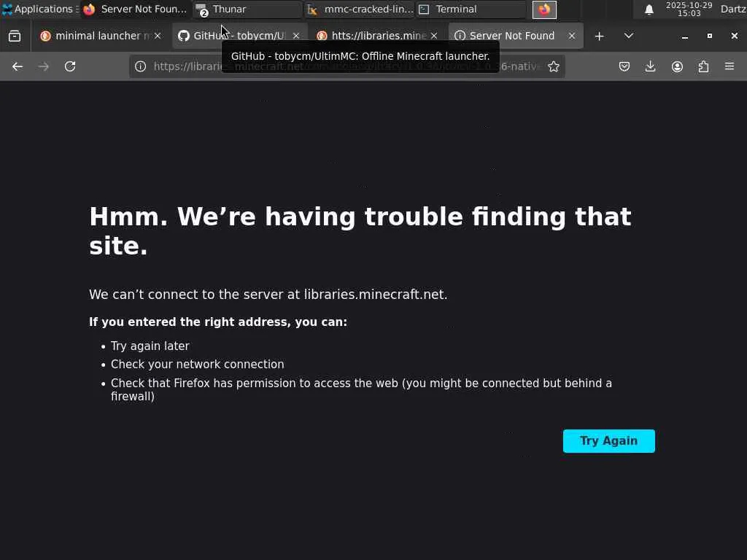Image resolution: width=747 pixels, height=560 pixels.
Task: Open the Firefox hamburger application menu
Action: 729,66
